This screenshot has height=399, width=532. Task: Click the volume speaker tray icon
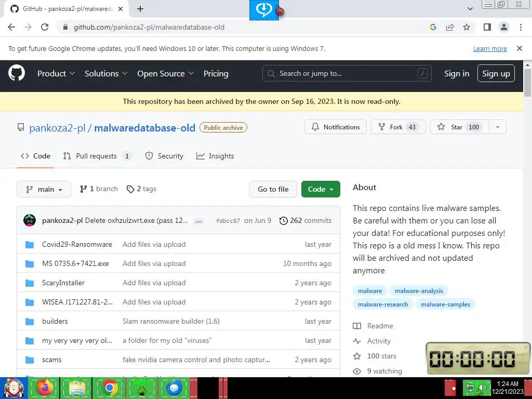(x=482, y=388)
